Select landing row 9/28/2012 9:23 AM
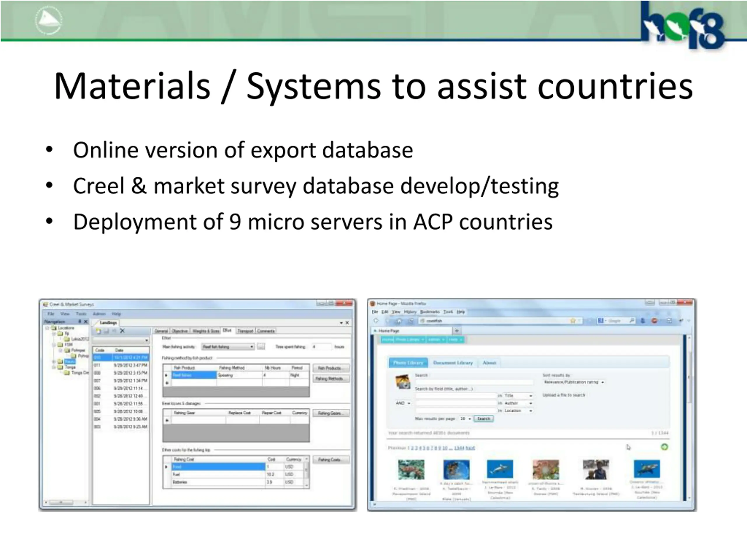Viewport: 747px width, 560px height. tap(121, 427)
